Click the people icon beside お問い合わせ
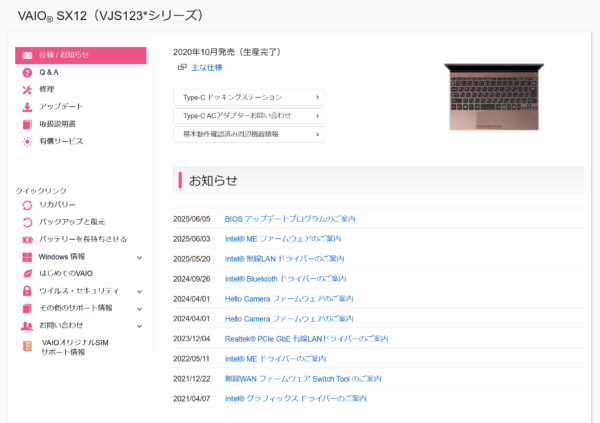 point(27,326)
